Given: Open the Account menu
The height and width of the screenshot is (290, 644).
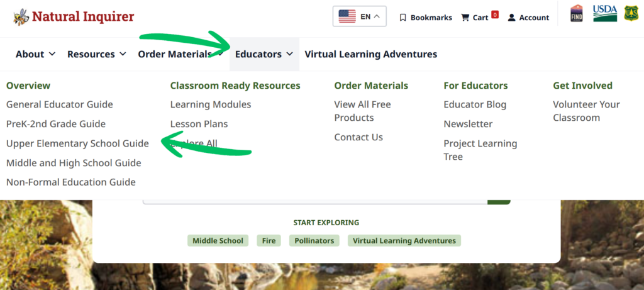Looking at the screenshot, I should point(528,18).
